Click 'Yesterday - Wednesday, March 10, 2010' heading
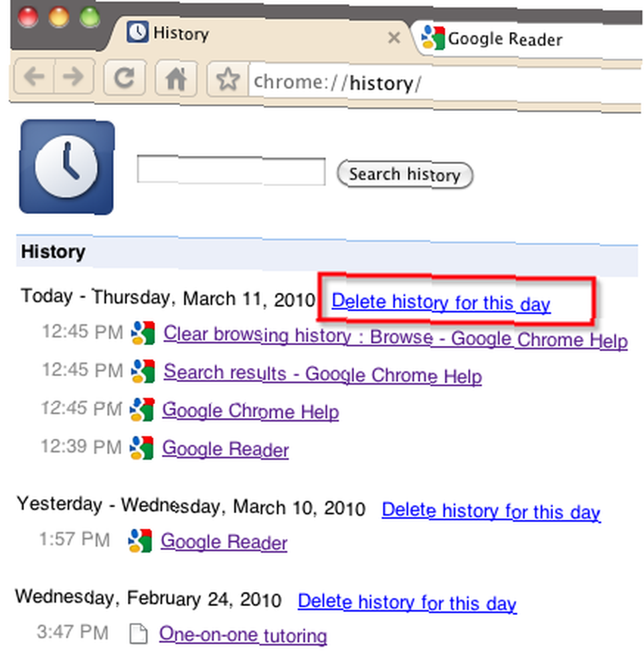 (191, 506)
